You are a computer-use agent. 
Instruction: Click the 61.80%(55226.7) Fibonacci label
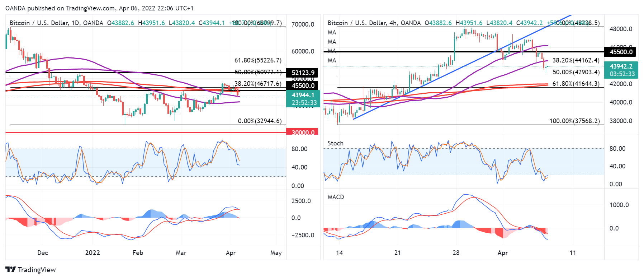coord(258,60)
